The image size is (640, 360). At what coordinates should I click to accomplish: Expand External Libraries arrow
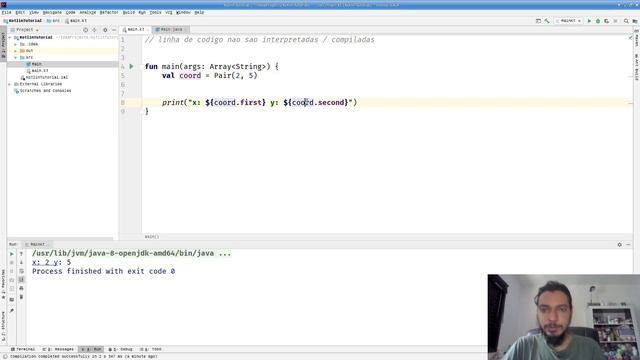click(10, 84)
